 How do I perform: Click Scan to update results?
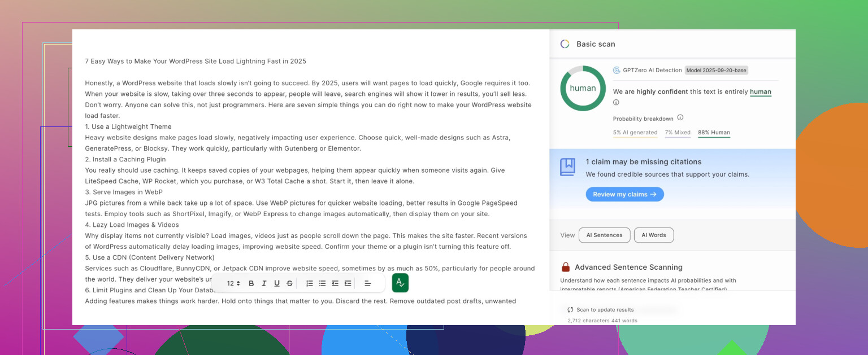point(601,310)
